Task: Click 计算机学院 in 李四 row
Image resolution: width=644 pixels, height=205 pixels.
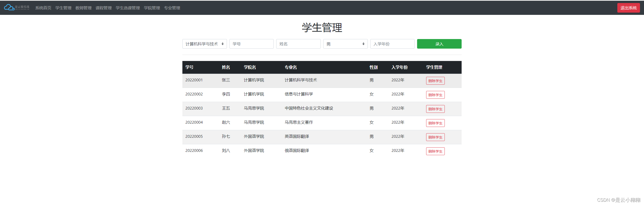Action: click(254, 94)
